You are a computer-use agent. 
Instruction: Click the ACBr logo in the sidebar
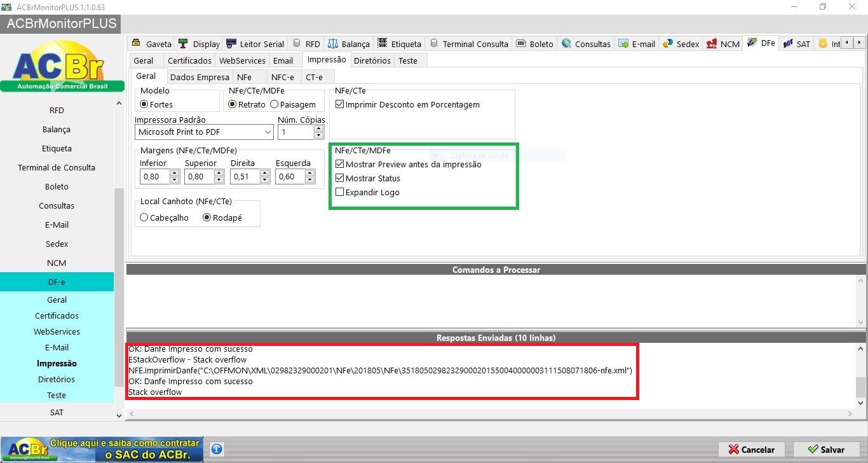[x=62, y=67]
